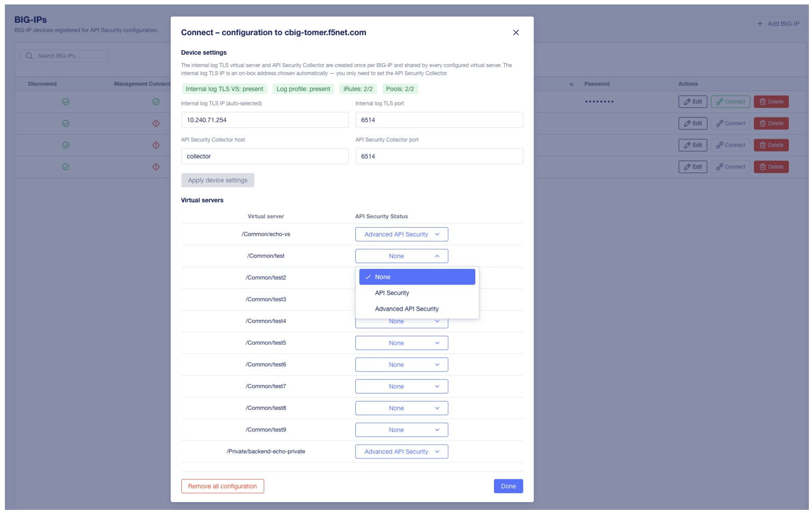Open status dropdown for /Private/backend-echo-private

click(402, 452)
